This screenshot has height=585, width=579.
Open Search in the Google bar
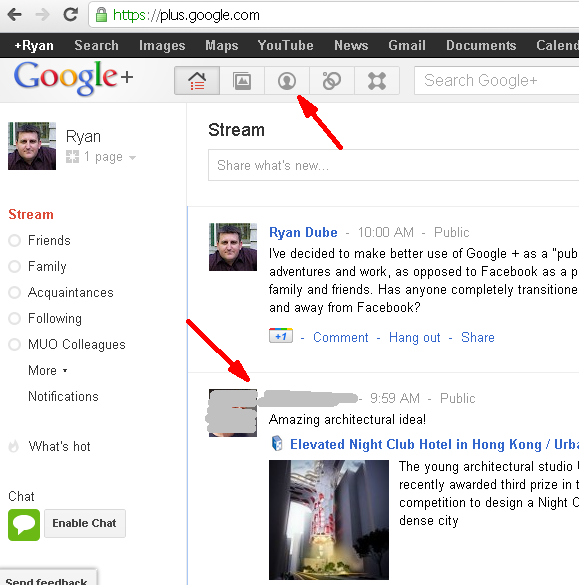click(x=96, y=46)
